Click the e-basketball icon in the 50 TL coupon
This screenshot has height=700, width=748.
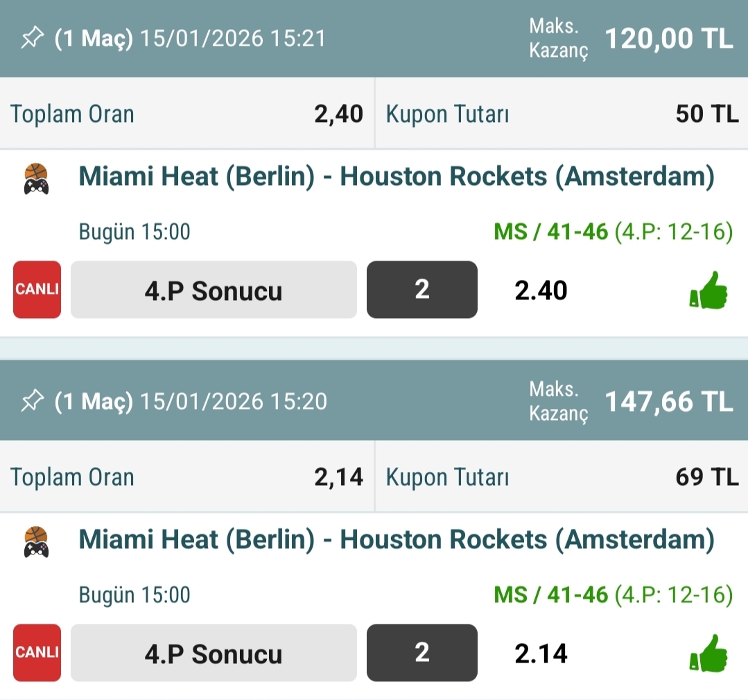click(x=36, y=179)
